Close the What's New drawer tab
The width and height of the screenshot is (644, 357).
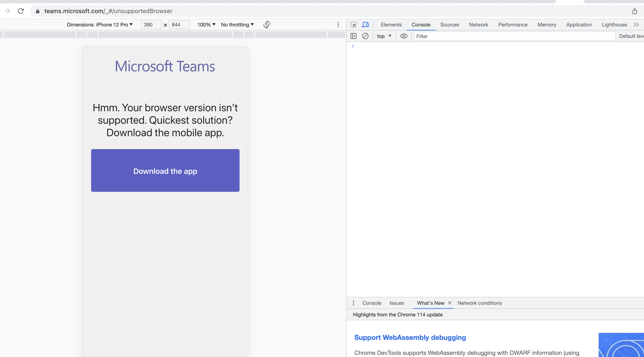pyautogui.click(x=449, y=303)
